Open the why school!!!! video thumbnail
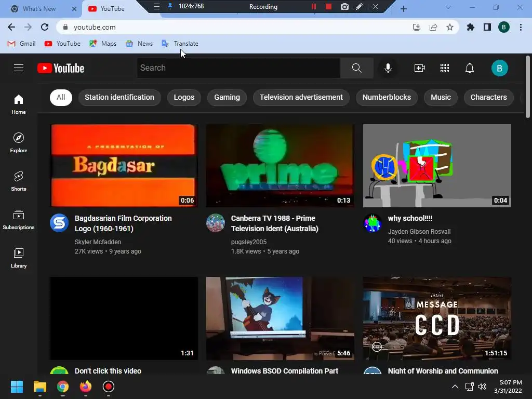Screen dimensions: 532x399 point(437,166)
